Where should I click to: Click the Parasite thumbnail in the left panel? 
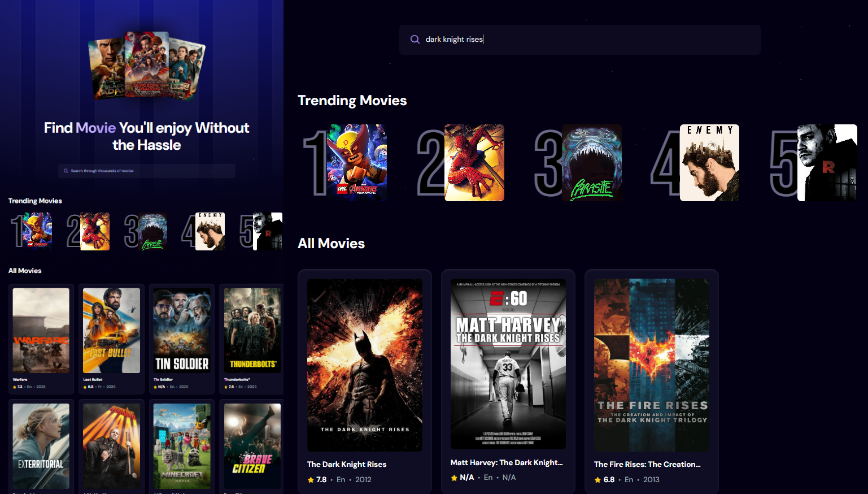(x=152, y=231)
